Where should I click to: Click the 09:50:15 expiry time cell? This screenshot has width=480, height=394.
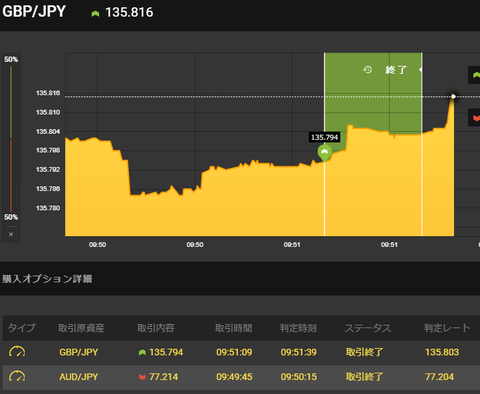(298, 377)
